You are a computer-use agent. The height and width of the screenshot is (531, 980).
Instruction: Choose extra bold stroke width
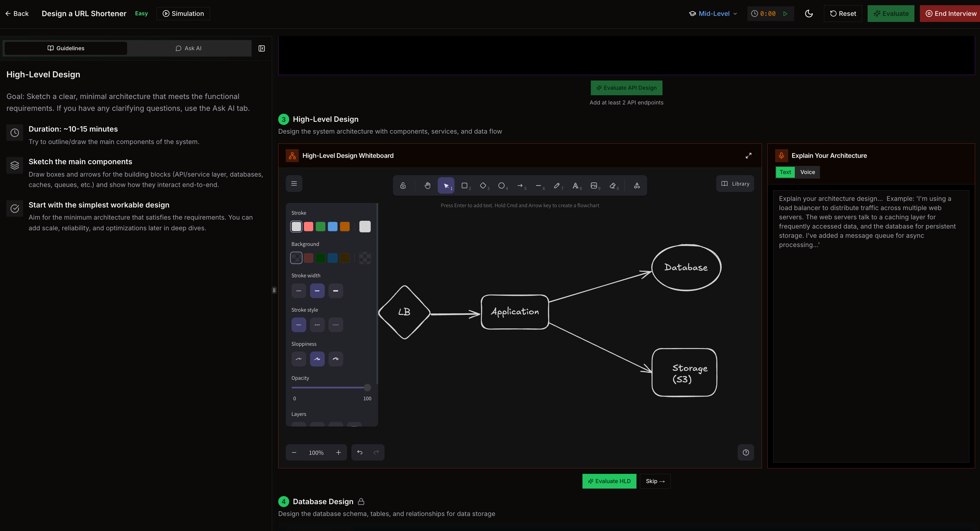[x=335, y=291]
